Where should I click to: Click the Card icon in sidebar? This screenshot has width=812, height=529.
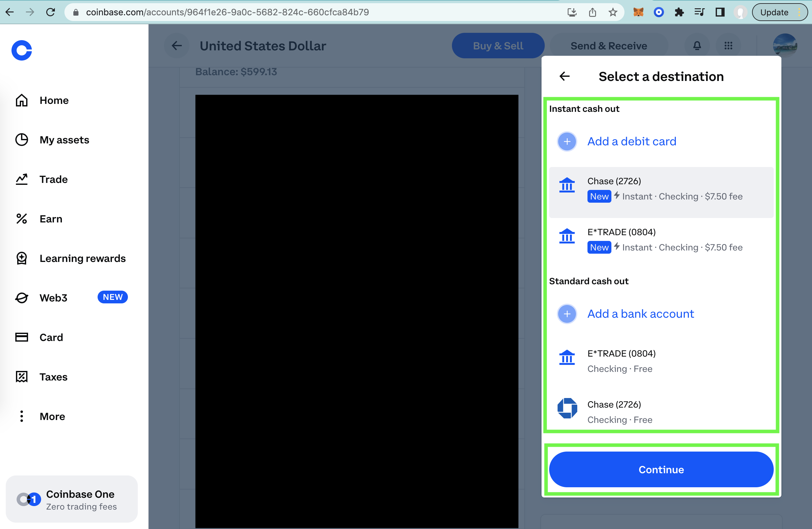pos(22,337)
